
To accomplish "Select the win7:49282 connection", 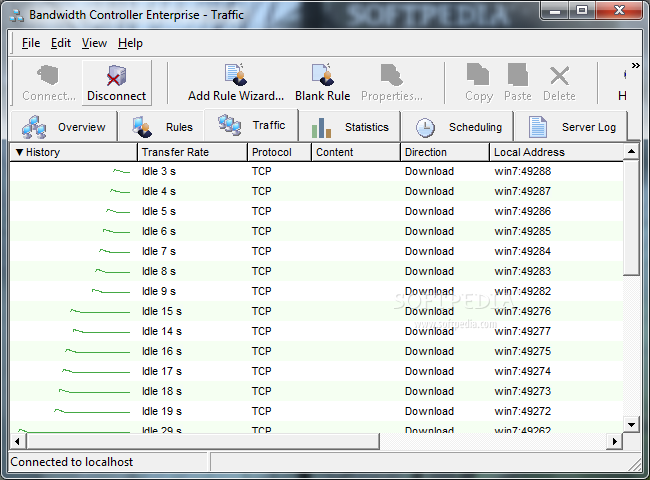I will coord(316,291).
